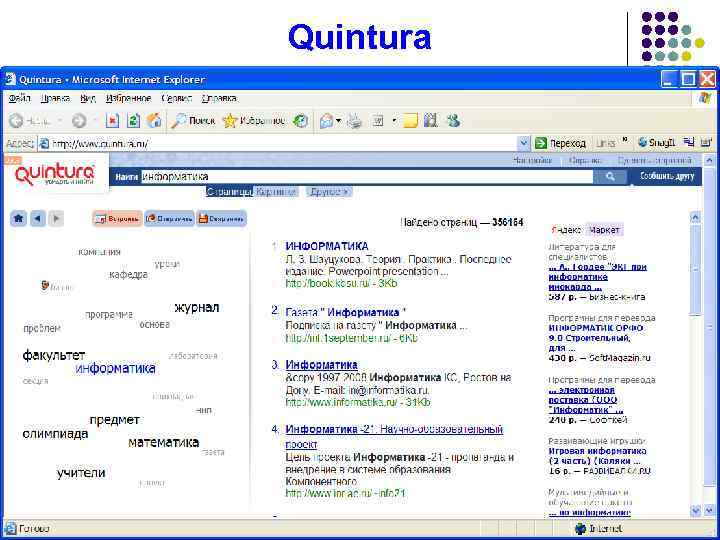Click the Mail envelope toolbar icon

pos(326,121)
